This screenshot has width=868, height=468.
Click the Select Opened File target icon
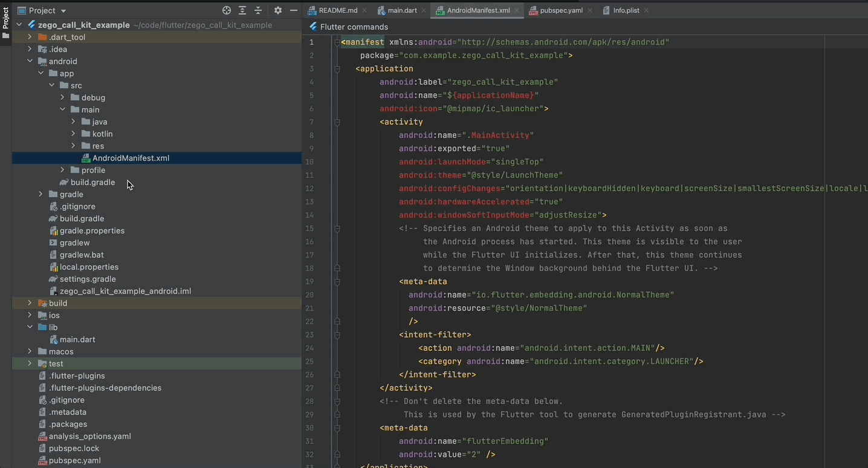tap(226, 10)
